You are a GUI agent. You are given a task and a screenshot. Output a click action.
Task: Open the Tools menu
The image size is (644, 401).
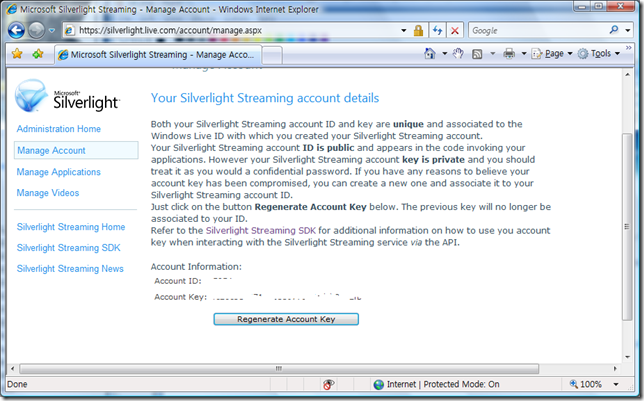pos(599,54)
